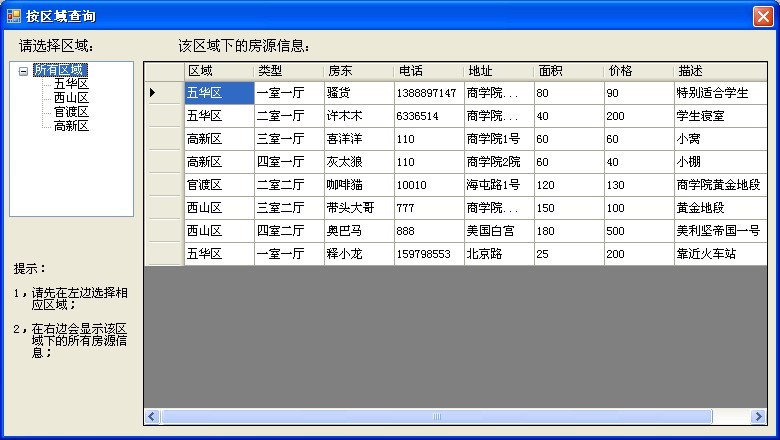
Task: Click the landlord cell 许木木
Action: (359, 116)
